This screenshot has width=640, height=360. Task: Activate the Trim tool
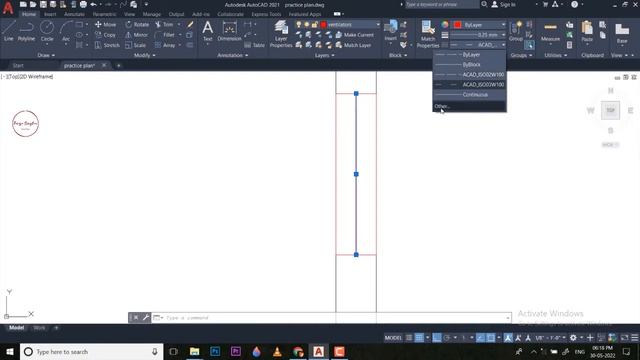[x=164, y=24]
